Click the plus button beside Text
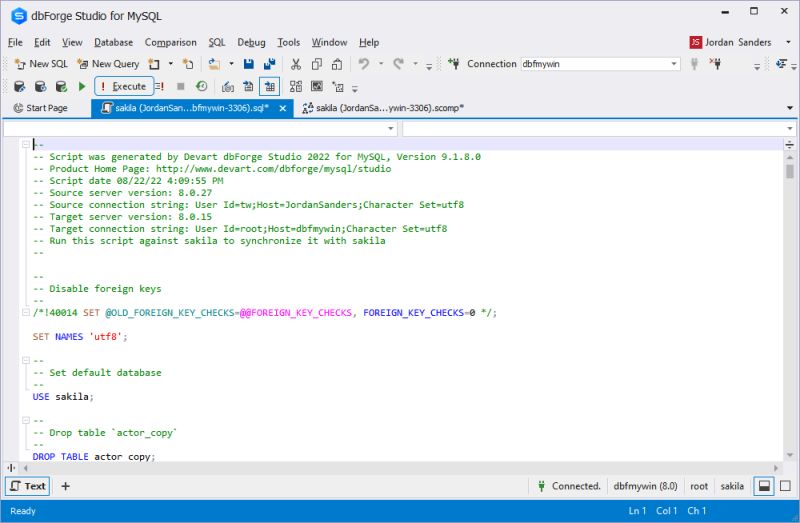This screenshot has height=523, width=800. 65,486
